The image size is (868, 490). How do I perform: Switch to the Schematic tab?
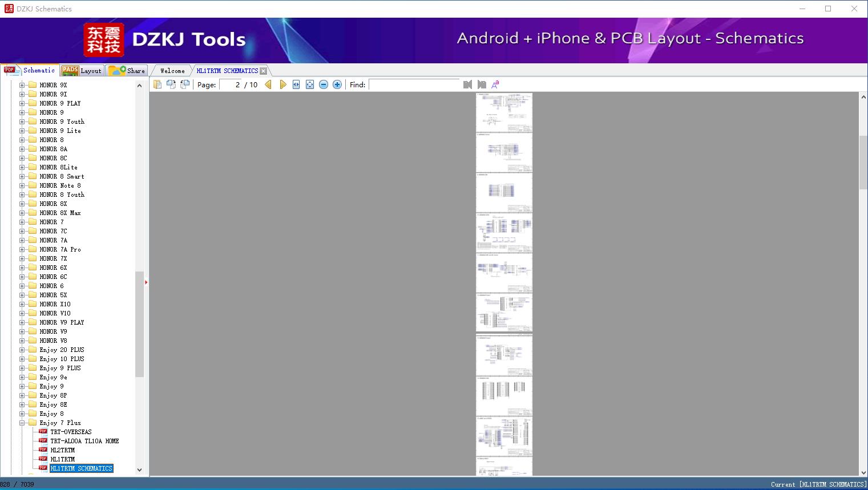coord(30,70)
